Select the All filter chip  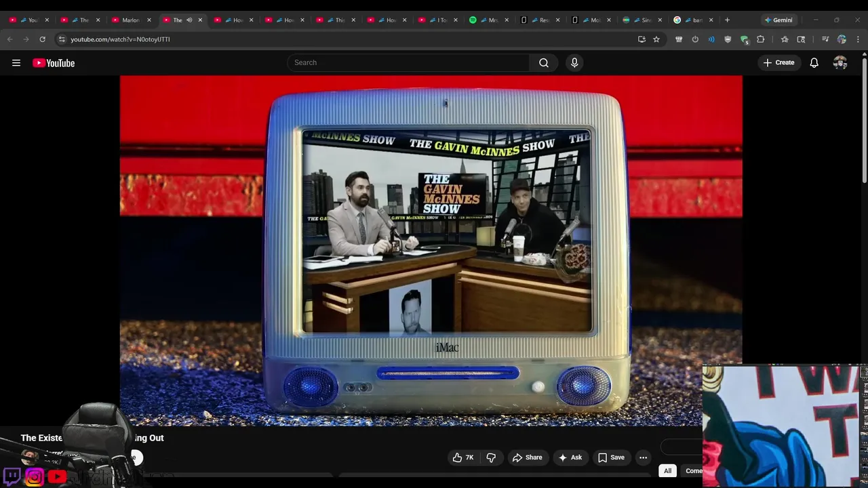coord(667,471)
